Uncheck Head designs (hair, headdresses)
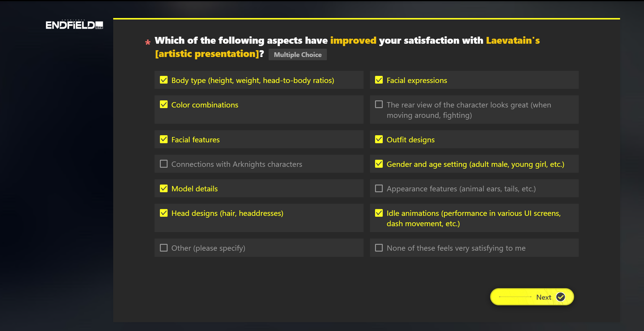 [164, 213]
